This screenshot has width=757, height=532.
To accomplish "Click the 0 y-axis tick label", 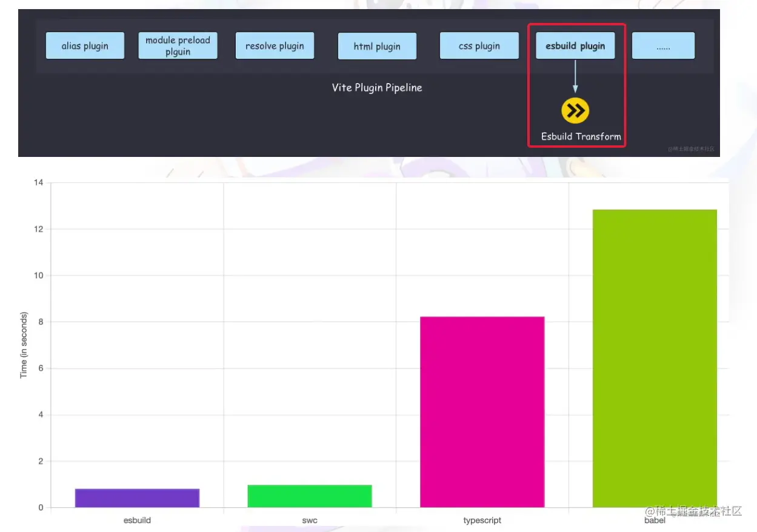I will click(x=41, y=508).
